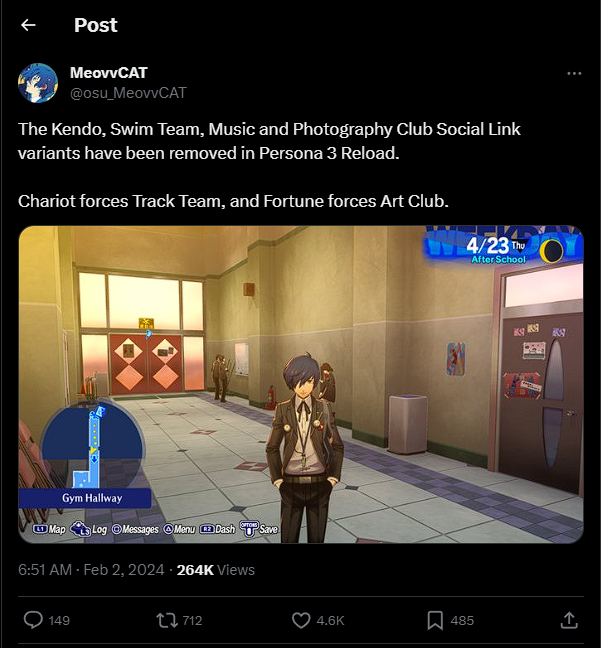Like the post with the heart icon

click(x=301, y=620)
